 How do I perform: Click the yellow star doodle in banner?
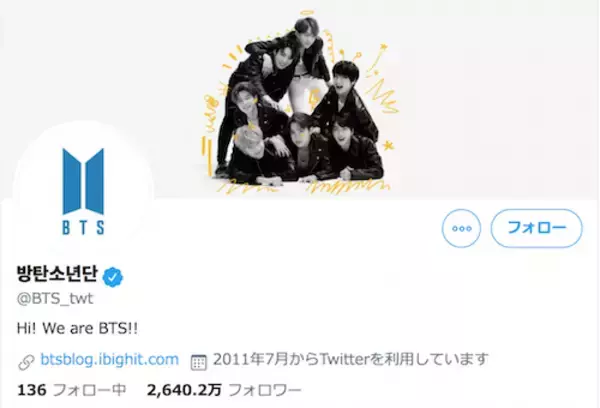[388, 145]
